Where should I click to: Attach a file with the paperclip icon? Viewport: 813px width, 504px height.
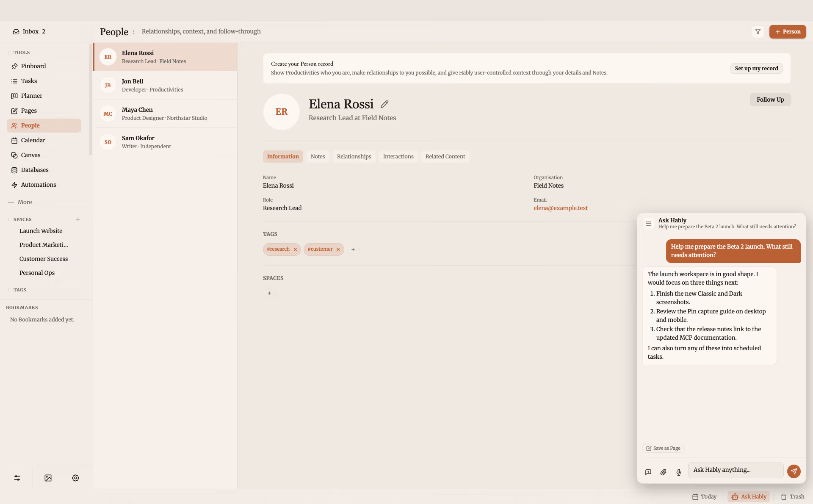pyautogui.click(x=664, y=472)
